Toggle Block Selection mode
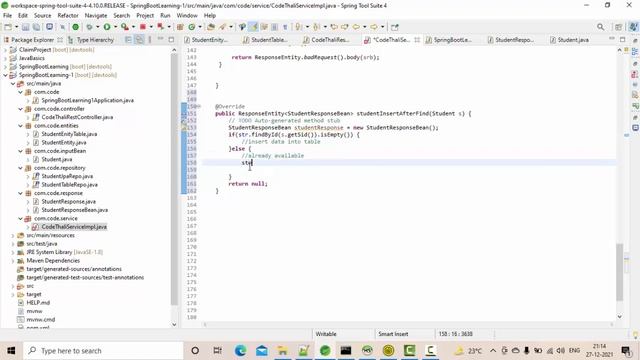The width and height of the screenshot is (640, 360). click(274, 27)
